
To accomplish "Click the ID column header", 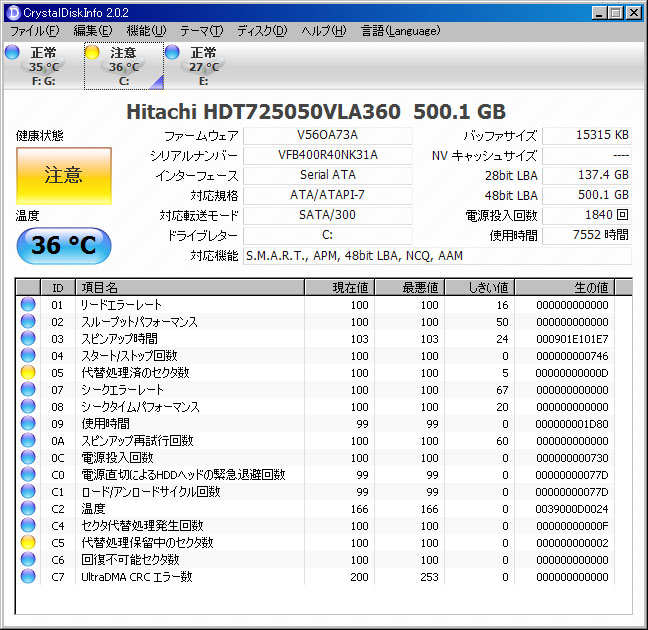I will click(58, 287).
